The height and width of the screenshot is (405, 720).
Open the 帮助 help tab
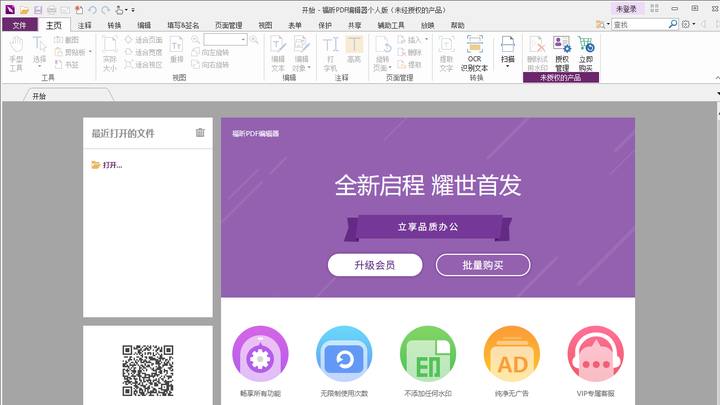[457, 25]
